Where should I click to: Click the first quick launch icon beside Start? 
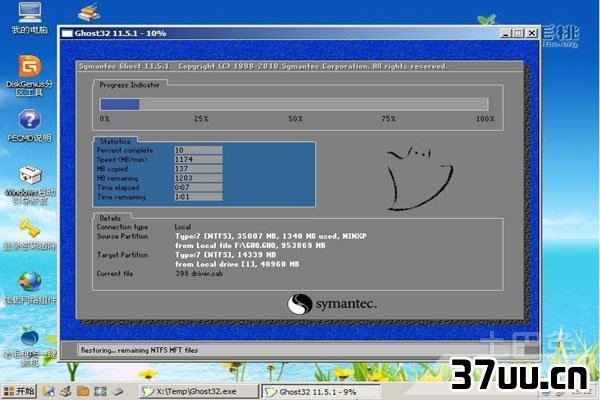click(49, 391)
